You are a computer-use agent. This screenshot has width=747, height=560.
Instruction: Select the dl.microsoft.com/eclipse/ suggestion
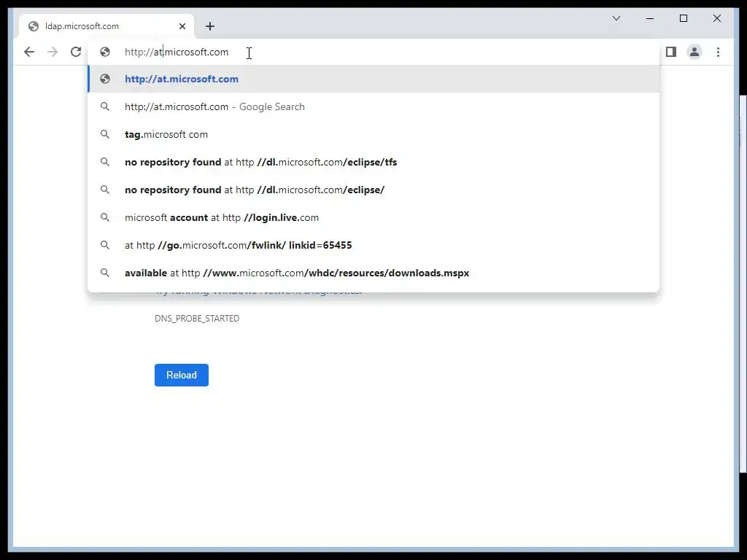click(373, 190)
